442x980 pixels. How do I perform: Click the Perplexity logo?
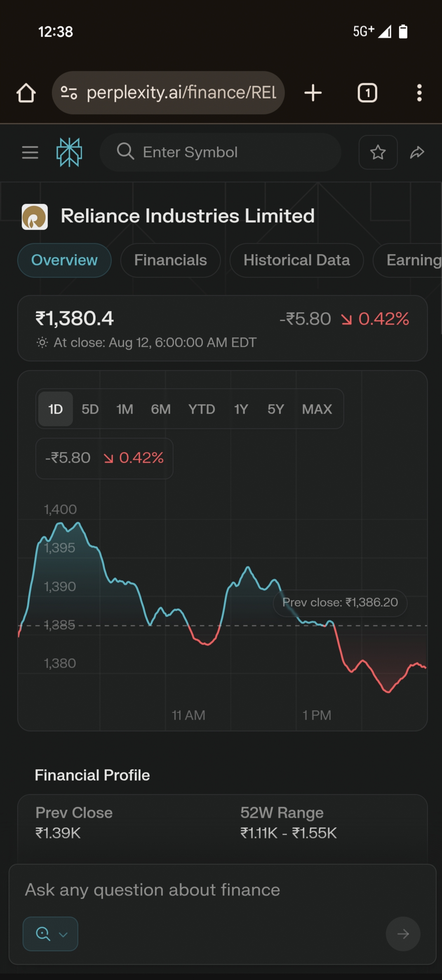pyautogui.click(x=69, y=152)
